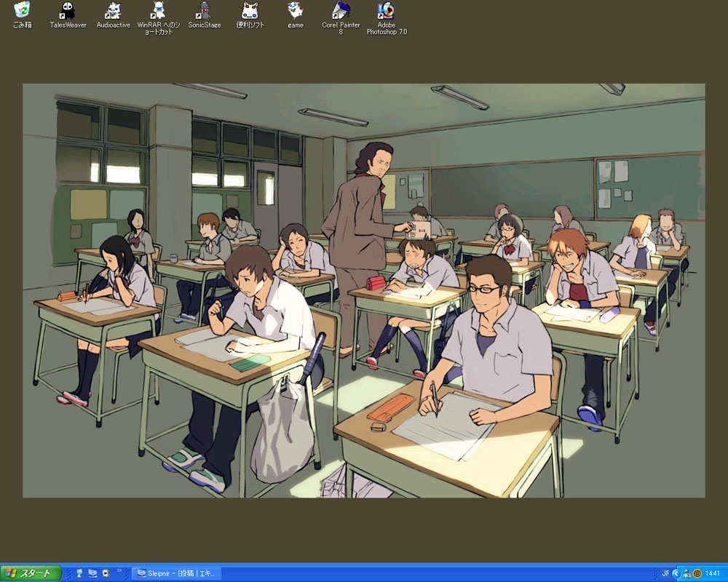
Task: Select the WinRAR shortcut icon
Action: tap(158, 17)
